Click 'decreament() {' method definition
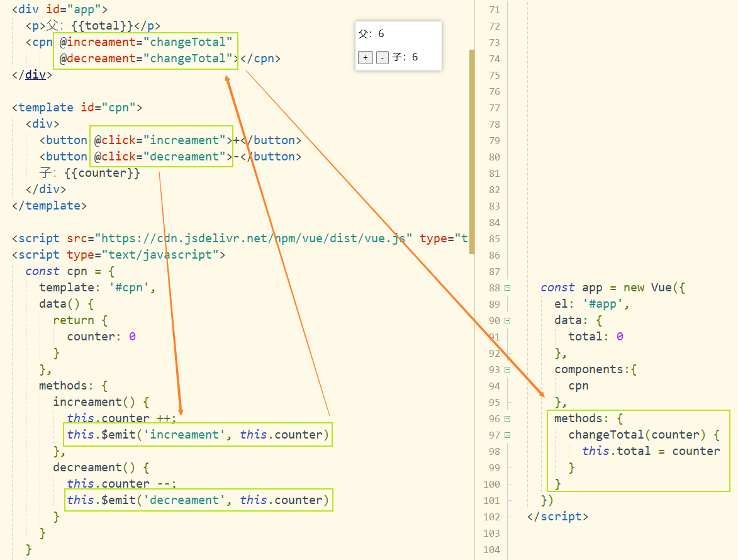This screenshot has width=738, height=560. [x=101, y=468]
